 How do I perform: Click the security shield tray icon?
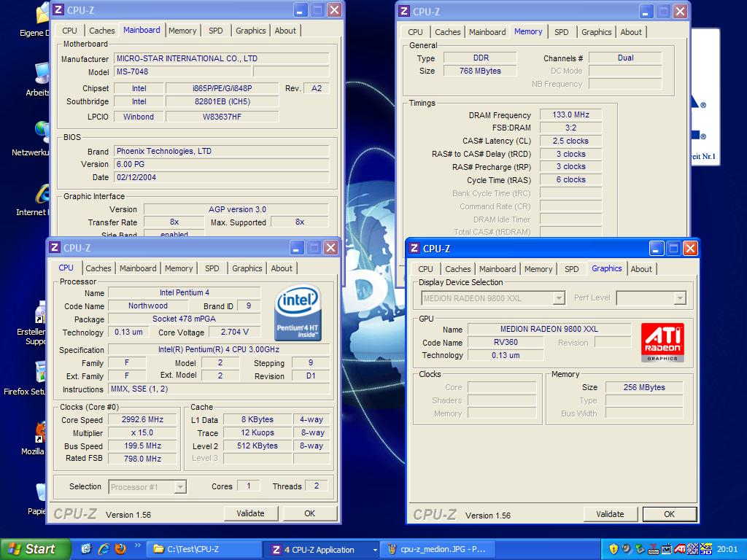[614, 549]
